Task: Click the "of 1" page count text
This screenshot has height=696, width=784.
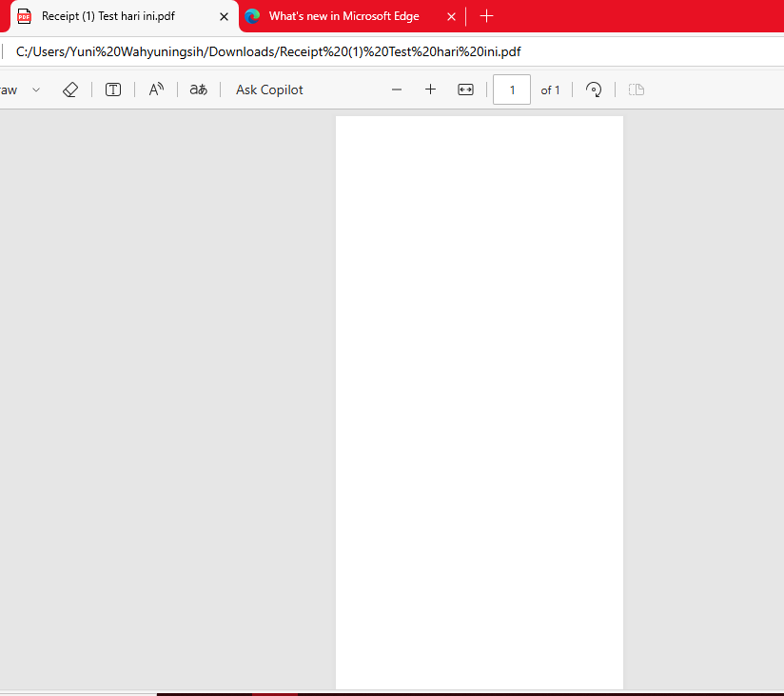Action: click(x=550, y=90)
